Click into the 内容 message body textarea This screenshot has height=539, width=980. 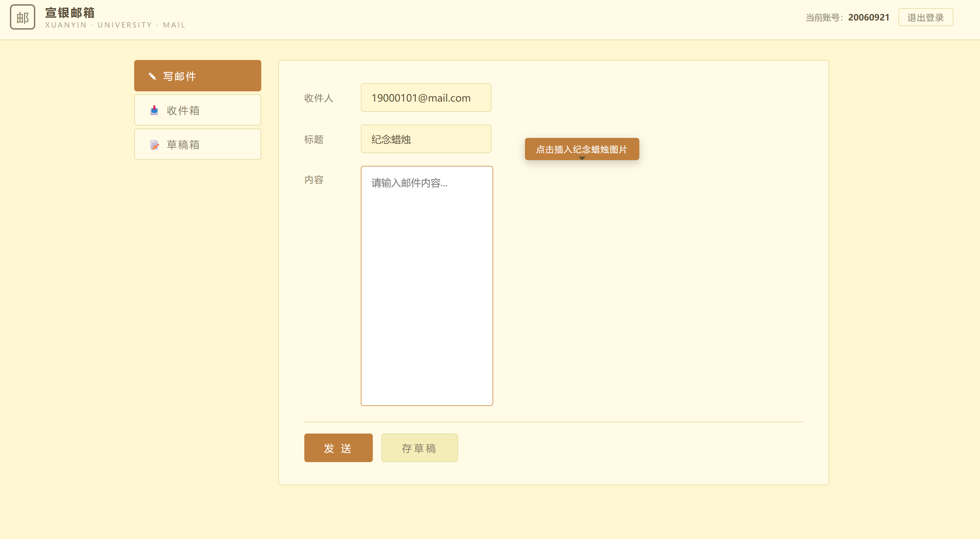[426, 286]
